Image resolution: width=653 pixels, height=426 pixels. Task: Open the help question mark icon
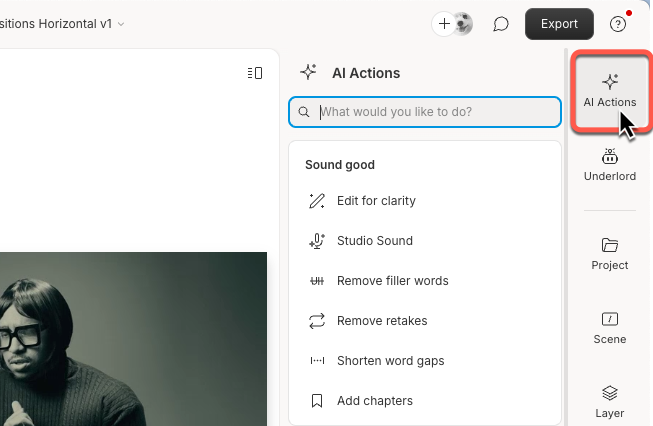coord(618,24)
